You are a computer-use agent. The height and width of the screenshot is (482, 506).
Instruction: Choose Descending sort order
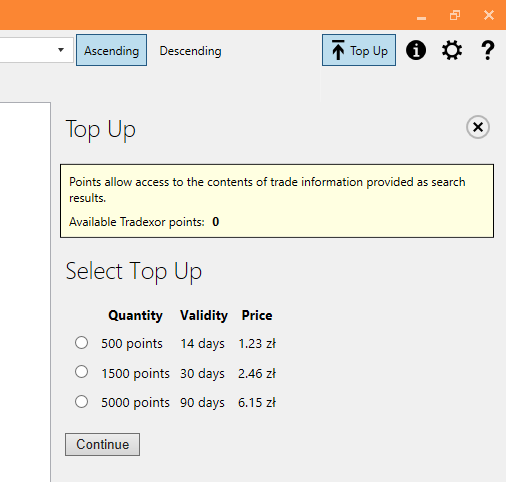[x=190, y=51]
